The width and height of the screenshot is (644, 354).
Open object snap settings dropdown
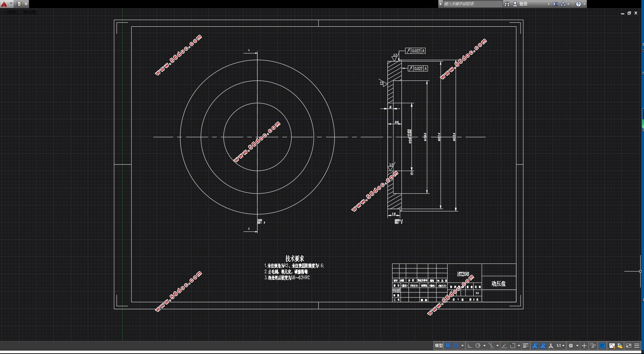point(519,346)
